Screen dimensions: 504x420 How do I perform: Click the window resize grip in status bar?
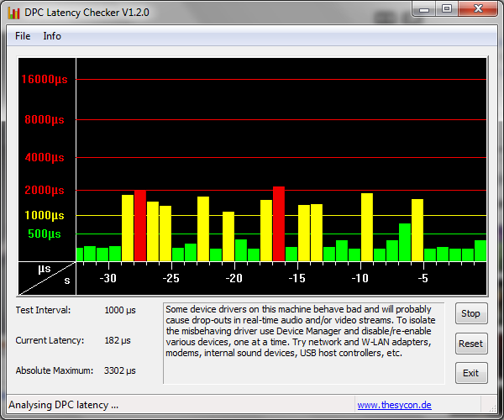(492, 407)
